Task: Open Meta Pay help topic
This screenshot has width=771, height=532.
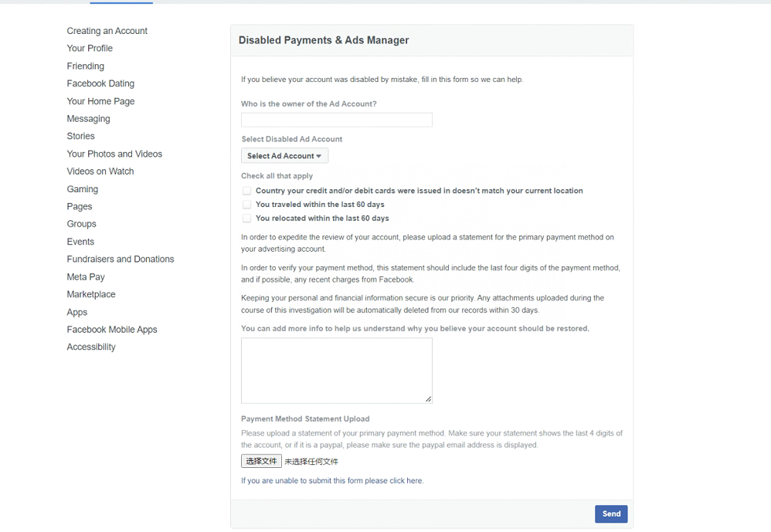Action: point(86,276)
